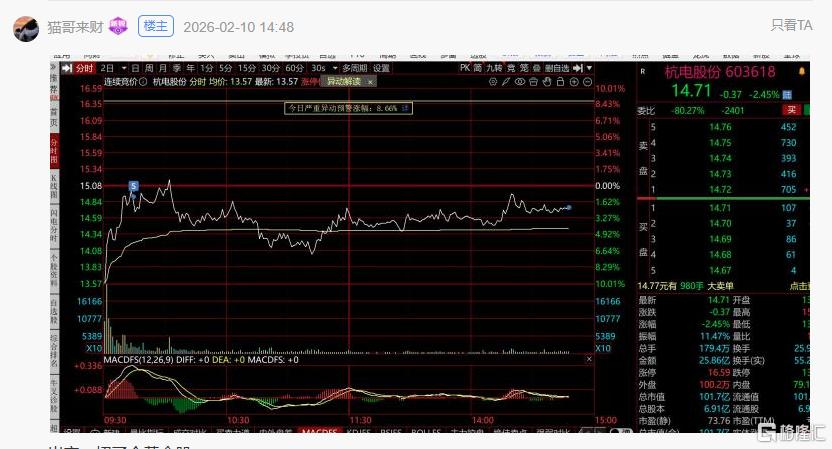Open the 多周期 multi-period view
Image resolution: width=832 pixels, height=449 pixels.
354,68
